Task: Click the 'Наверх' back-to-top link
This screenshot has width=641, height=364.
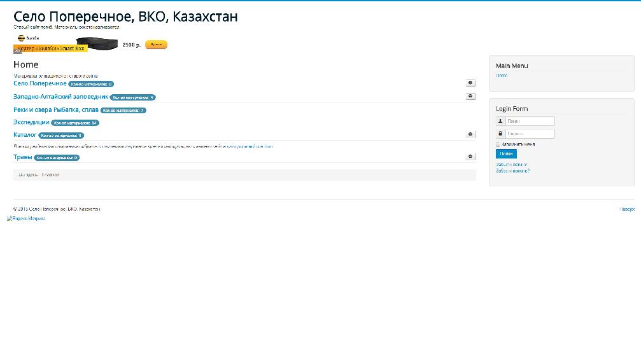Action: pos(627,209)
